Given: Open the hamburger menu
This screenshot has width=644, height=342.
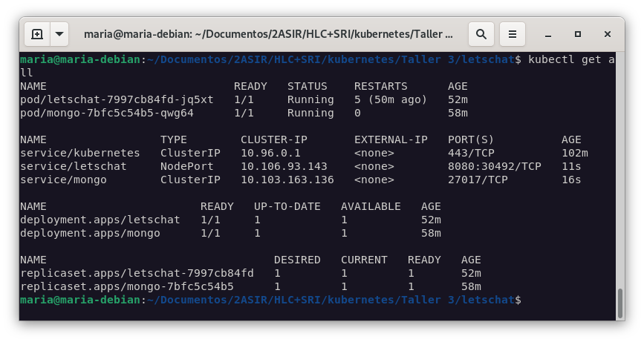Looking at the screenshot, I should (512, 34).
